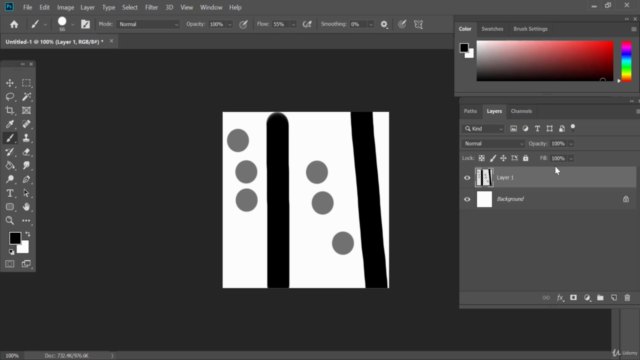The width and height of the screenshot is (640, 360).
Task: Select the Healing Brush tool
Action: (26, 124)
